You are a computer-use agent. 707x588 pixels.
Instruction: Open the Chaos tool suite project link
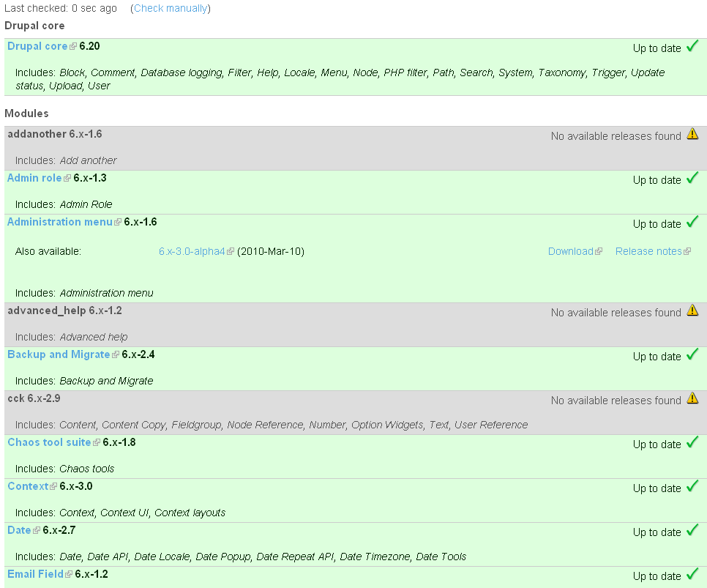(49, 442)
